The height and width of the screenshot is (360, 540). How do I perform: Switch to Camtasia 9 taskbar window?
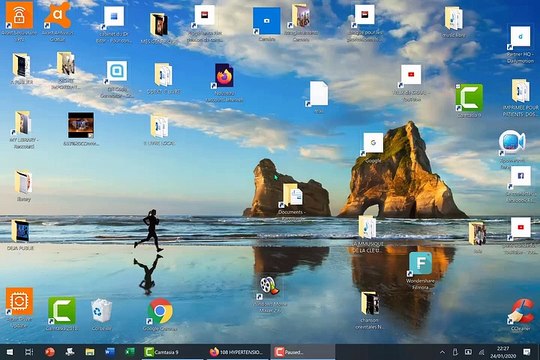pyautogui.click(x=172, y=352)
